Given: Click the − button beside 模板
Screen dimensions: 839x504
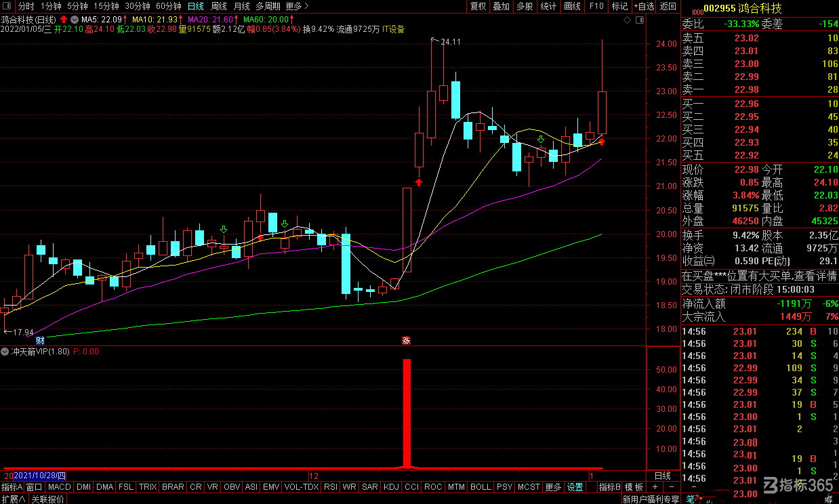Looking at the screenshot, I should point(671,487).
